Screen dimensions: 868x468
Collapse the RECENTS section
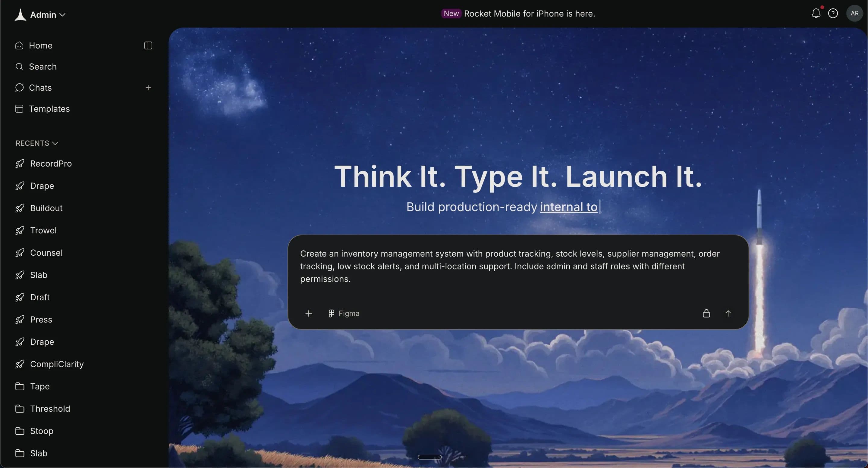[37, 143]
